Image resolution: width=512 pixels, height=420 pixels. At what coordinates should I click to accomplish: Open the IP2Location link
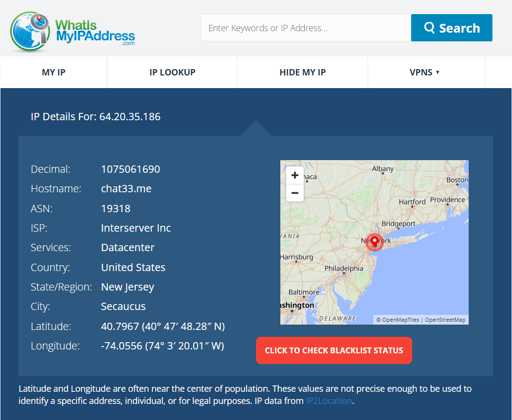click(x=329, y=401)
